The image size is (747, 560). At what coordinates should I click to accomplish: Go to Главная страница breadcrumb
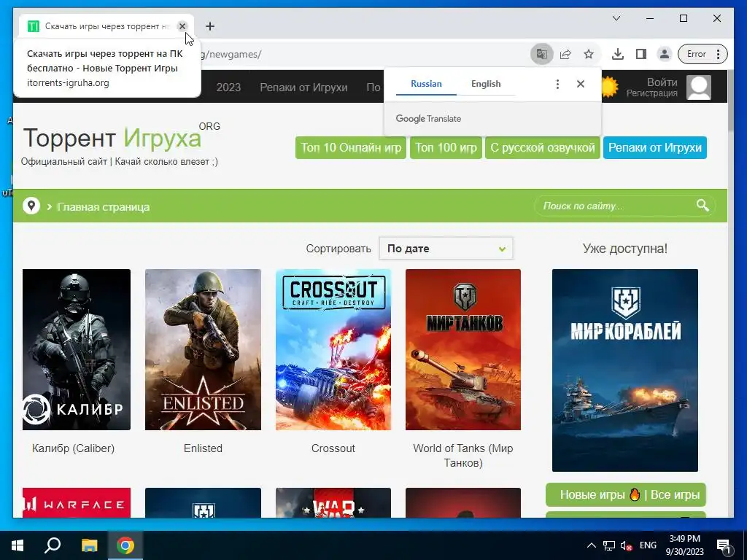pos(103,207)
